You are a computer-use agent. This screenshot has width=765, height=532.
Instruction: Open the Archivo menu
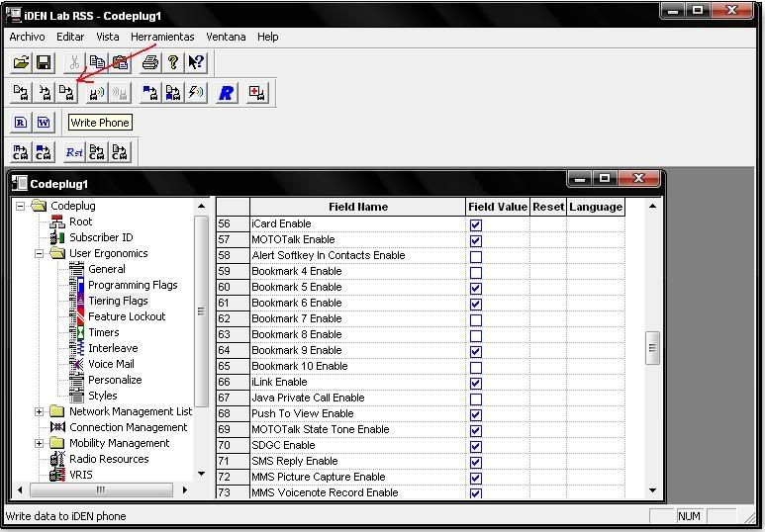27,37
